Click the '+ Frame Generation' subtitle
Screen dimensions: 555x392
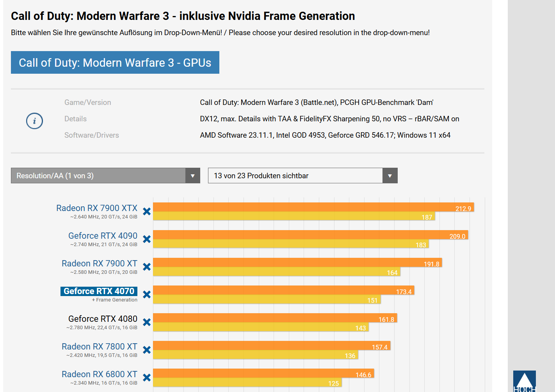tap(115, 300)
